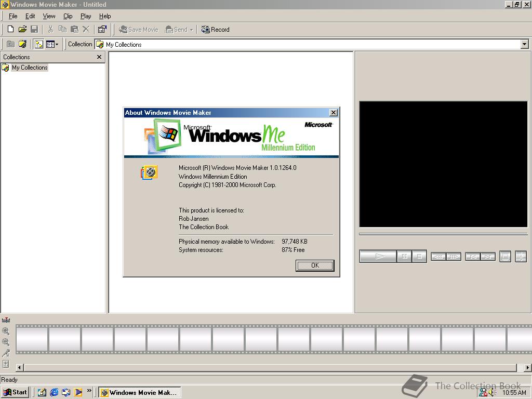532x399 pixels.
Task: Launch Internet Explorer from quick launch
Action: pos(54,392)
